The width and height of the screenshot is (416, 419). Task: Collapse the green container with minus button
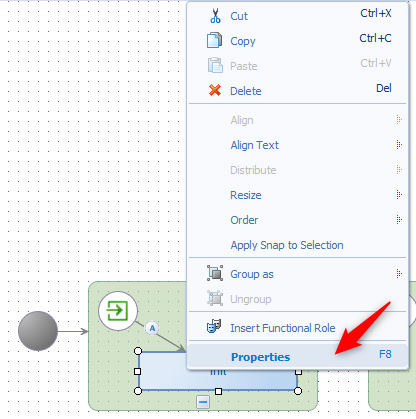click(203, 402)
